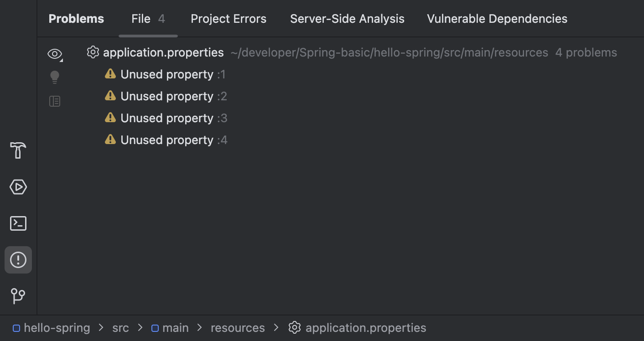Click the lightbulb quick-fix icon
Image resolution: width=644 pixels, height=341 pixels.
(x=55, y=77)
